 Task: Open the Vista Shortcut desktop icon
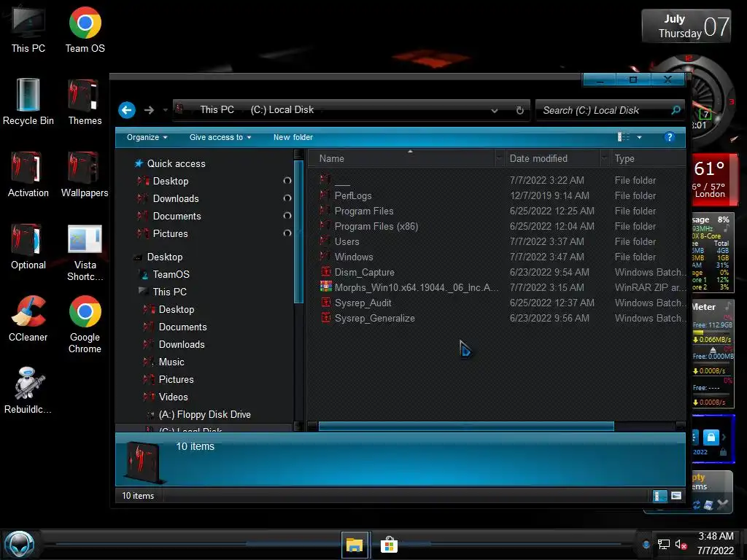click(85, 252)
